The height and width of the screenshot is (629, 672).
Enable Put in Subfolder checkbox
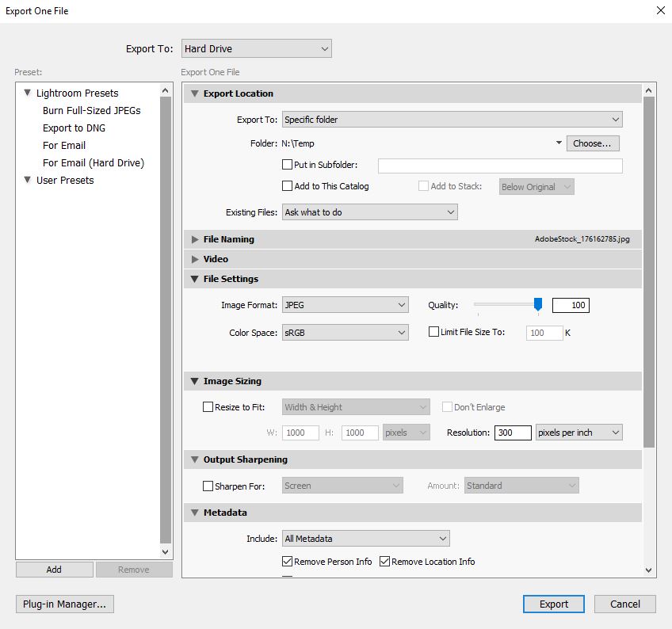(287, 165)
